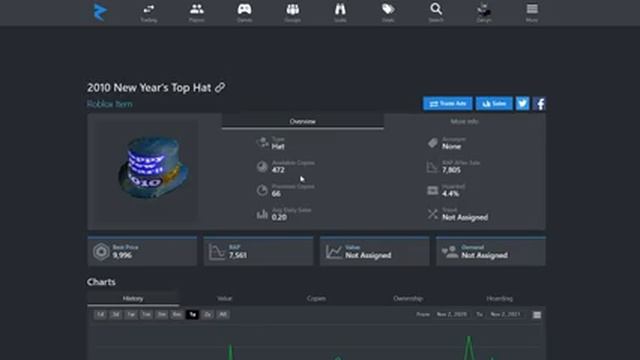The height and width of the screenshot is (360, 640).
Task: Select the Hoarded value 4.4%
Action: 451,194
